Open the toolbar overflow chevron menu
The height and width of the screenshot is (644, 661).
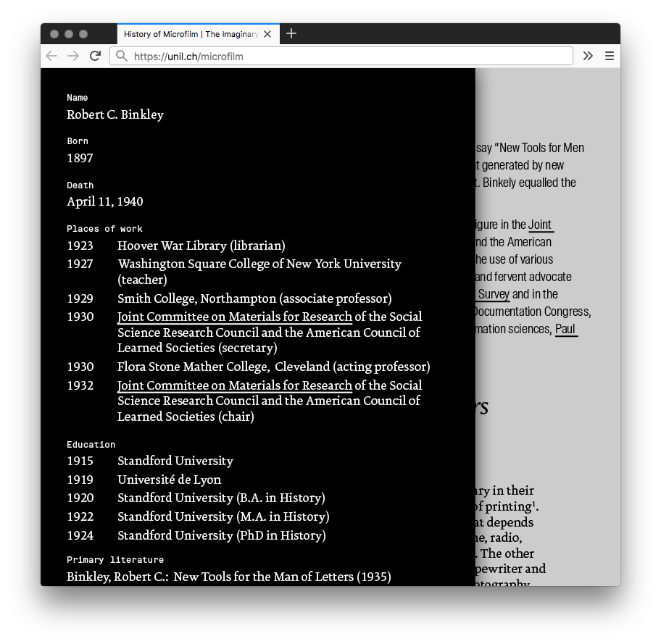(588, 56)
